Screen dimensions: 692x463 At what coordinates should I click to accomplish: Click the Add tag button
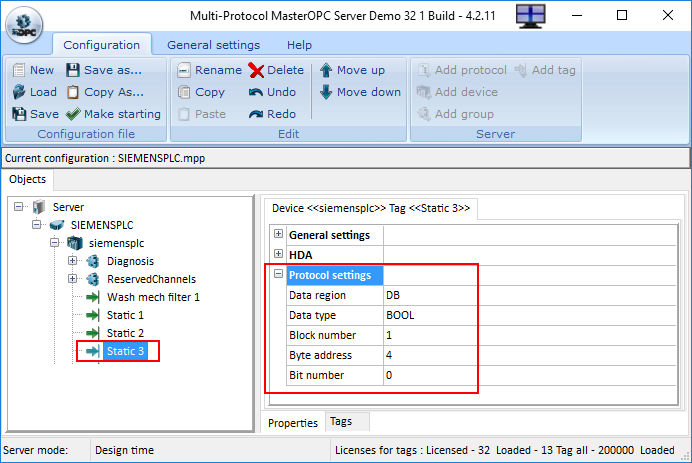pyautogui.click(x=545, y=70)
